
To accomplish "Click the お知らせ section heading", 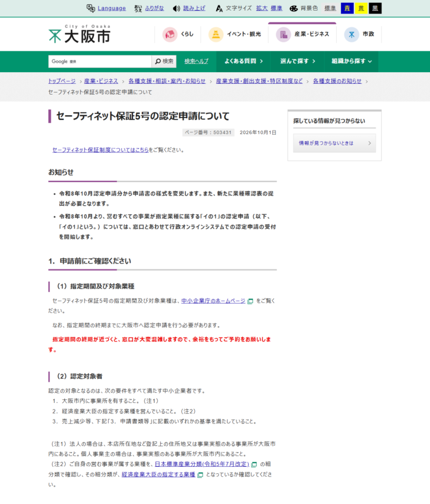I will (61, 173).
